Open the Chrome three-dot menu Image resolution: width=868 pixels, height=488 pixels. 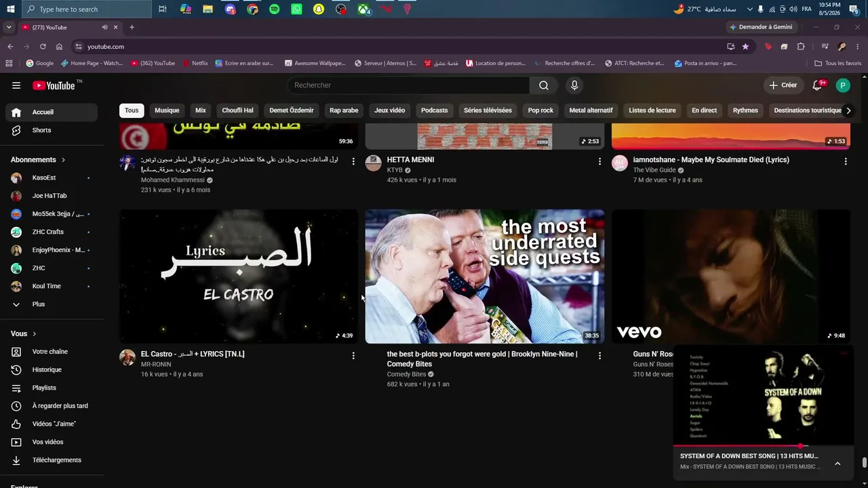[x=858, y=47]
